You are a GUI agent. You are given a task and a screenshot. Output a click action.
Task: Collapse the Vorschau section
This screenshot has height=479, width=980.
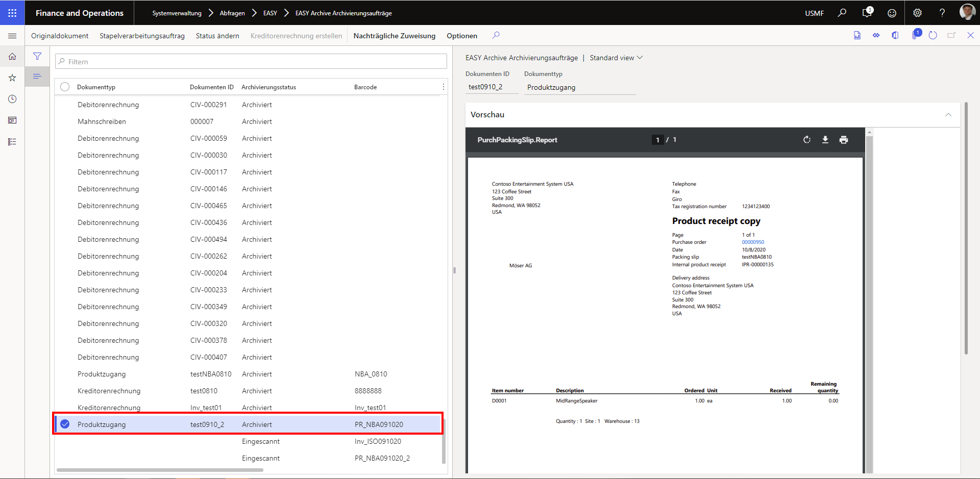tap(948, 115)
